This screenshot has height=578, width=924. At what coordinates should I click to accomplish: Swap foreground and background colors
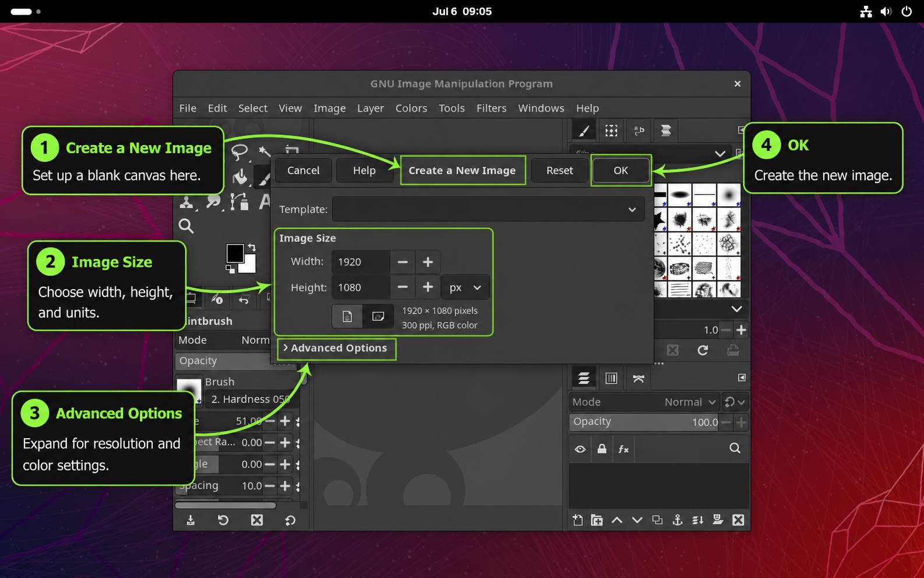(252, 248)
